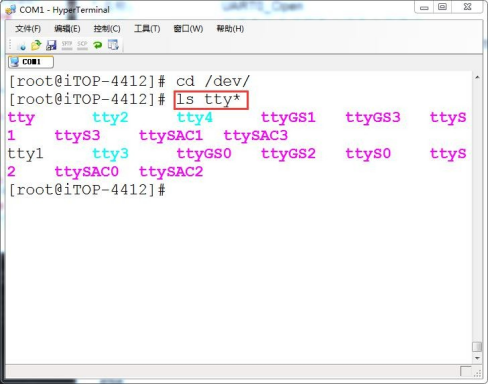Click the 'ttyGS3' device name
This screenshot has width=488, height=384.
(x=373, y=118)
